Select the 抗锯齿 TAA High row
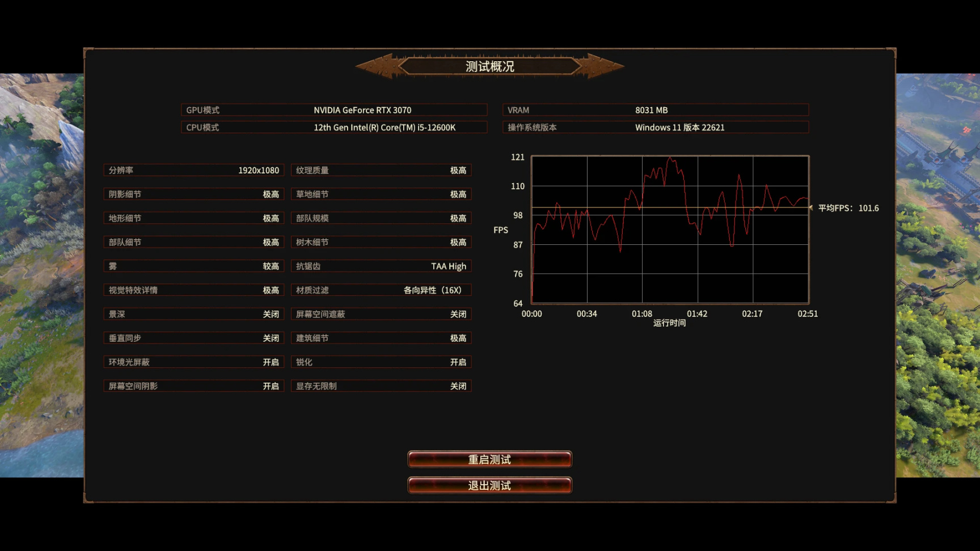This screenshot has height=551, width=980. (x=381, y=266)
